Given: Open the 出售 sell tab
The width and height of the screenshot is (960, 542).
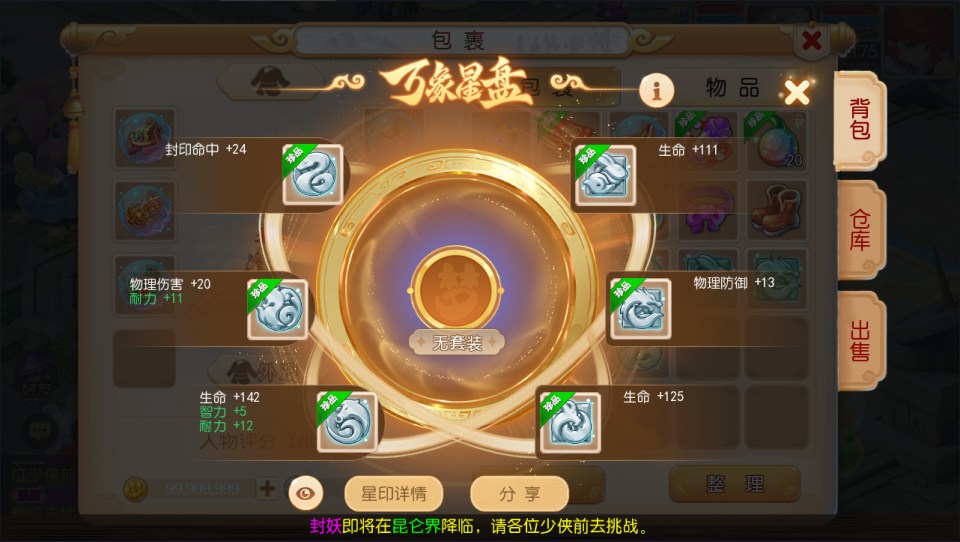Looking at the screenshot, I should (860, 341).
